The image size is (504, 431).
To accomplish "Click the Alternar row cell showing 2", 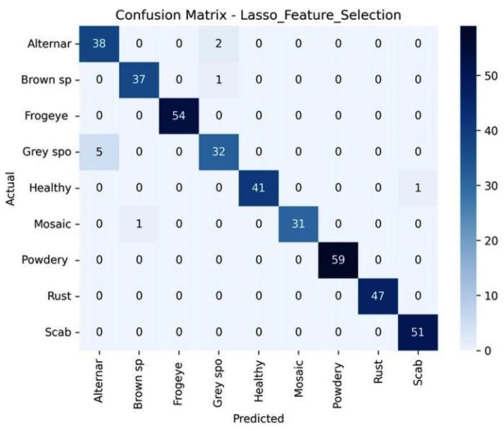I will click(218, 44).
